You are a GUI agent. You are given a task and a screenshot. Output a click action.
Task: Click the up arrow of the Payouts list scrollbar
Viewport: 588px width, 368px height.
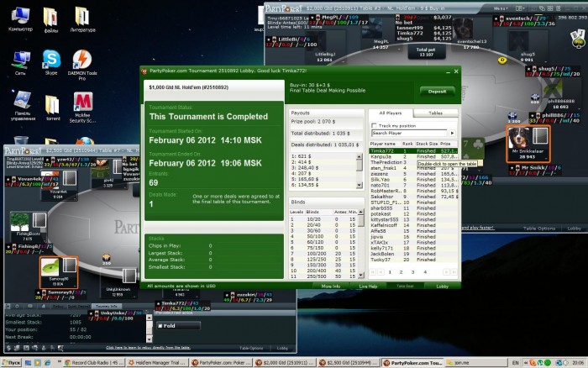[360, 156]
